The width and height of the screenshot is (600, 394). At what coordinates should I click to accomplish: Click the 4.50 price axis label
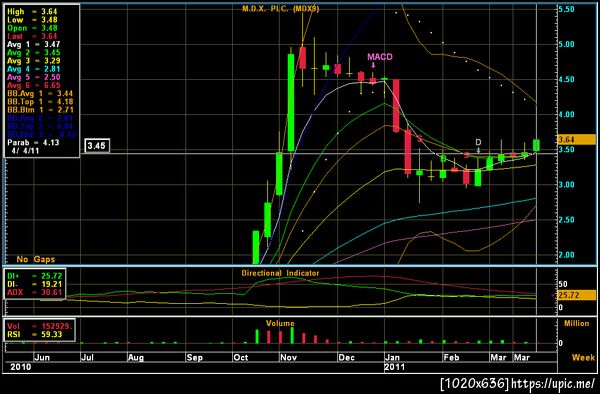(x=566, y=79)
